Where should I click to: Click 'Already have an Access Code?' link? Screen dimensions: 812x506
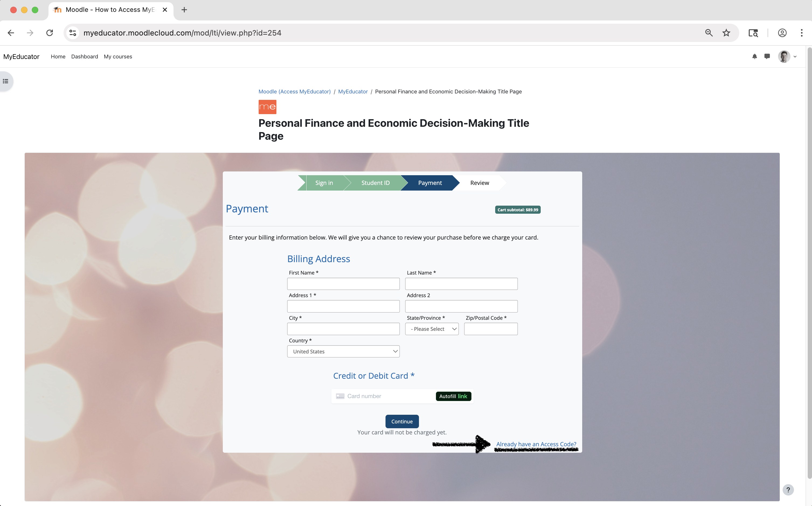click(x=536, y=444)
